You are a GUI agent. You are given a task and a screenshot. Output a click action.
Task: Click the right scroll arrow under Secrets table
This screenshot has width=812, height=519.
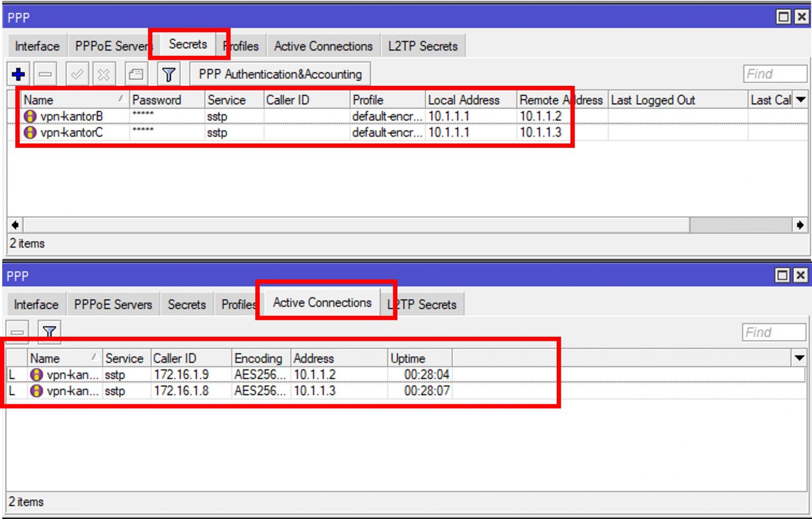point(801,225)
